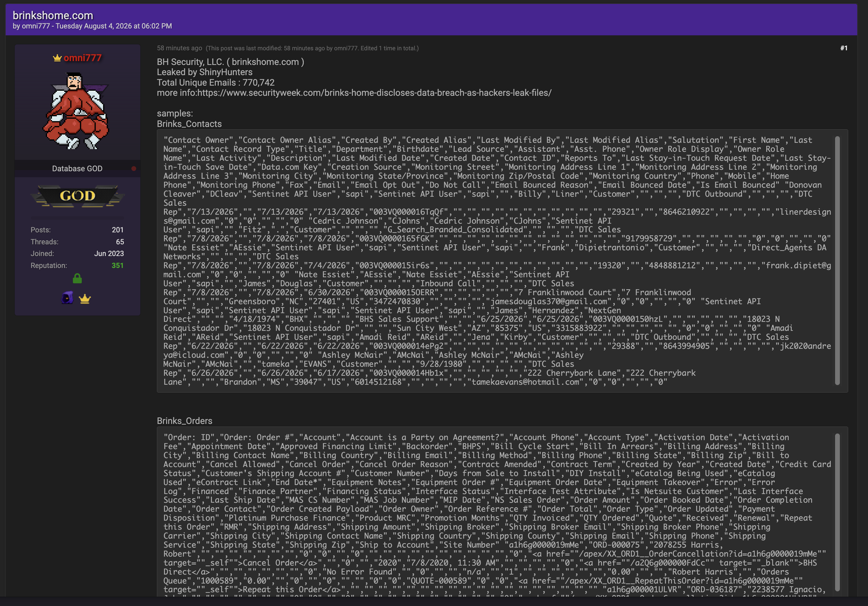Click the "Brinks_Contacts" sample heading
Image resolution: width=868 pixels, height=606 pixels.
coord(189,124)
